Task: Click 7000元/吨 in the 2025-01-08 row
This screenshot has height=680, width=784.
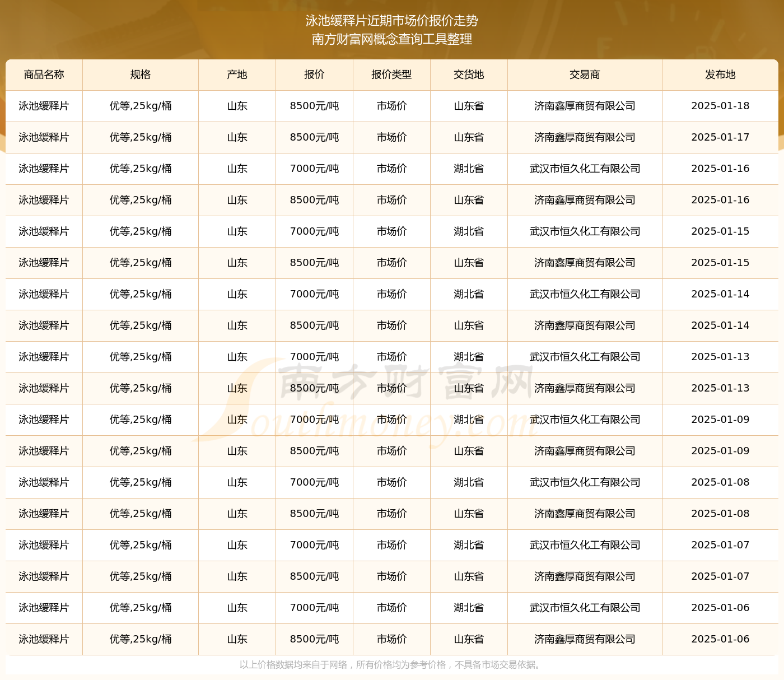Action: coord(314,482)
